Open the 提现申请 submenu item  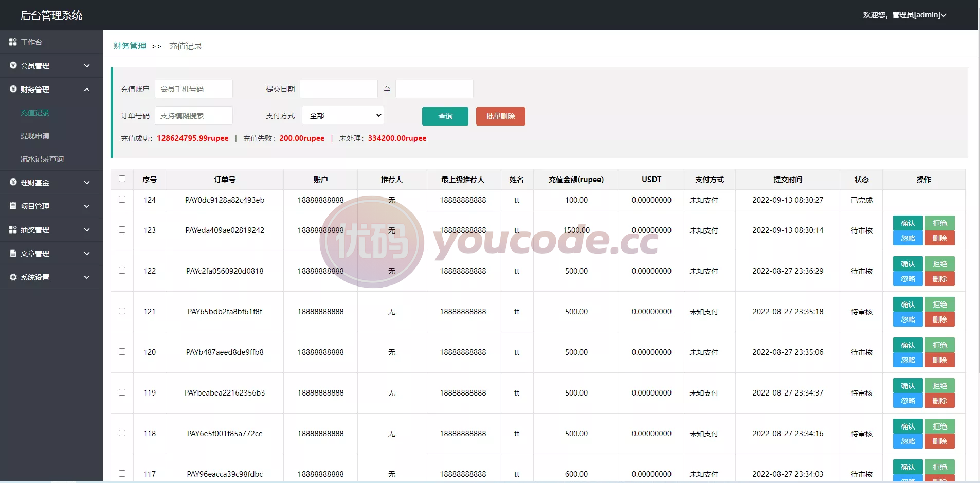click(35, 136)
